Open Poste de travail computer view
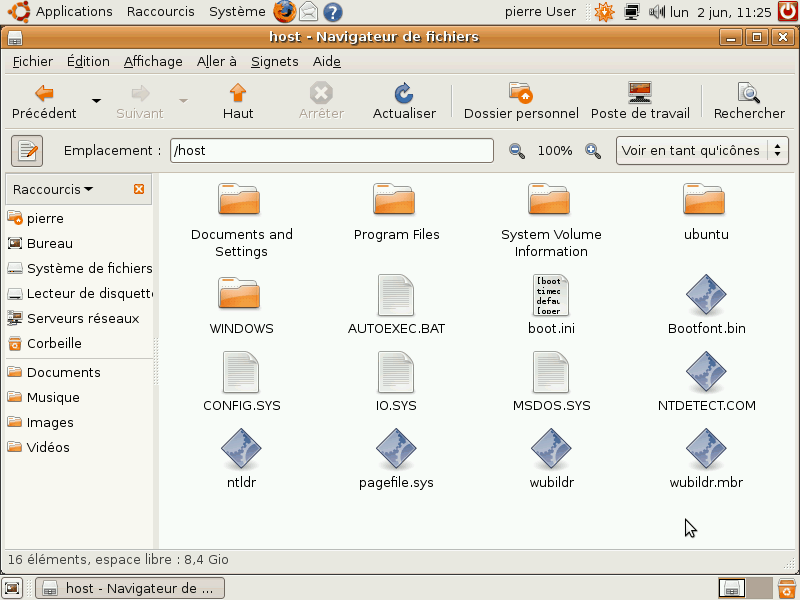 point(640,102)
